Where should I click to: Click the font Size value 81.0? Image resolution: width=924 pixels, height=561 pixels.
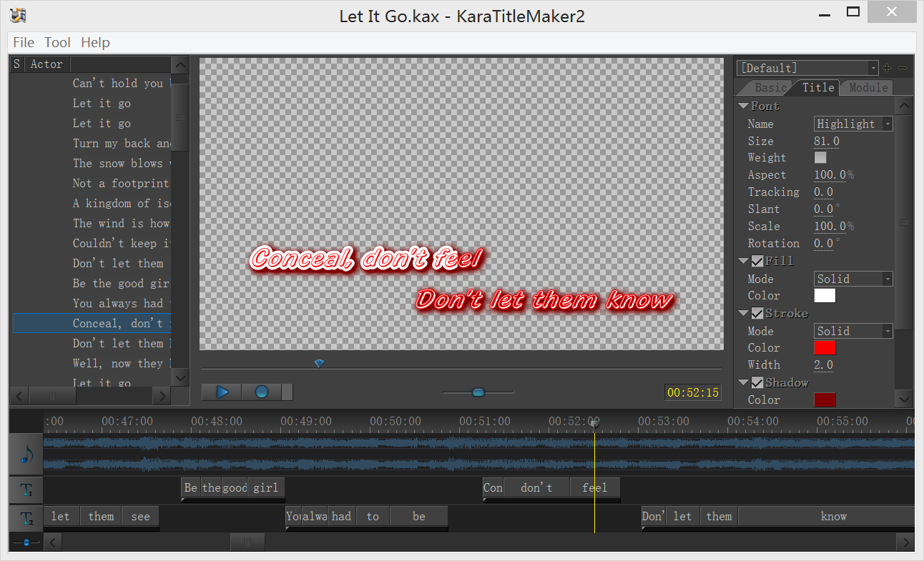(x=827, y=141)
